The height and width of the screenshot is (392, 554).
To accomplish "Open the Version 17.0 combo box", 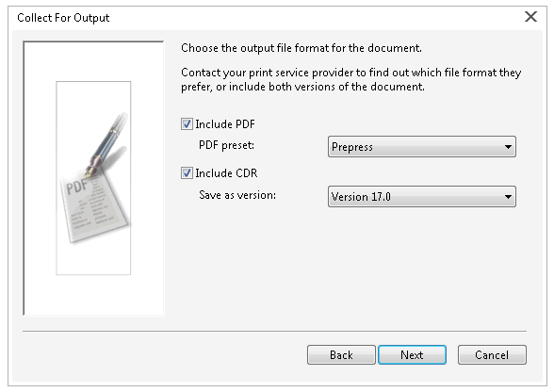I will tap(422, 197).
